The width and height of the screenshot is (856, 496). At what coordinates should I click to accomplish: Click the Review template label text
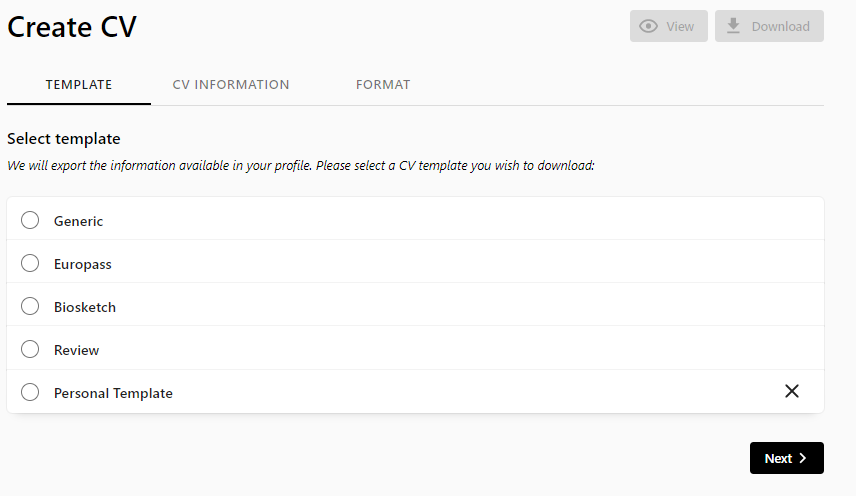[76, 350]
